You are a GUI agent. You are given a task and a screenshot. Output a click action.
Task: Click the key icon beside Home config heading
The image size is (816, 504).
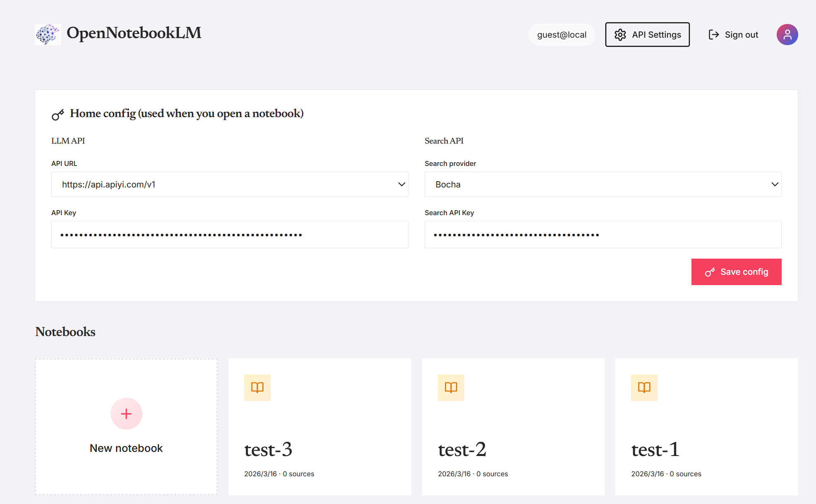pos(58,115)
